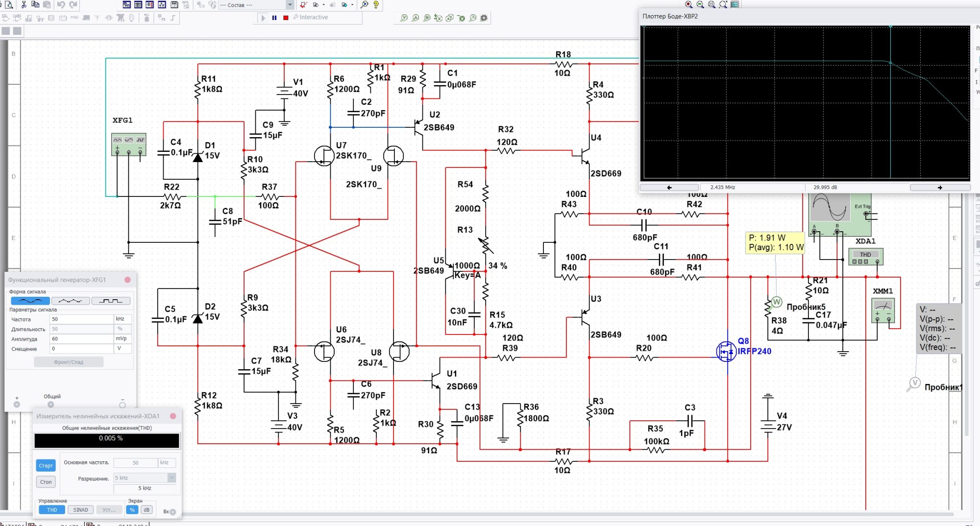
Task: Open the Состав in-use list dropdown
Action: coord(290,5)
